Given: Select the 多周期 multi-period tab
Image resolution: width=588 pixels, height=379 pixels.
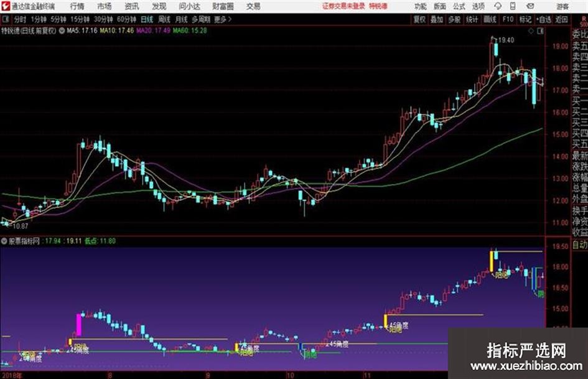Looking at the screenshot, I should (201, 19).
